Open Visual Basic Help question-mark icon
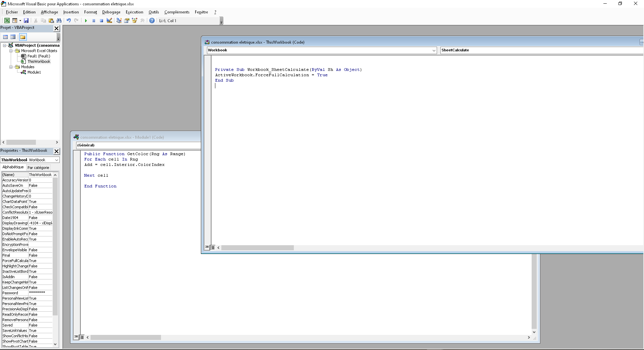Image resolution: width=644 pixels, height=350 pixels. [x=152, y=20]
